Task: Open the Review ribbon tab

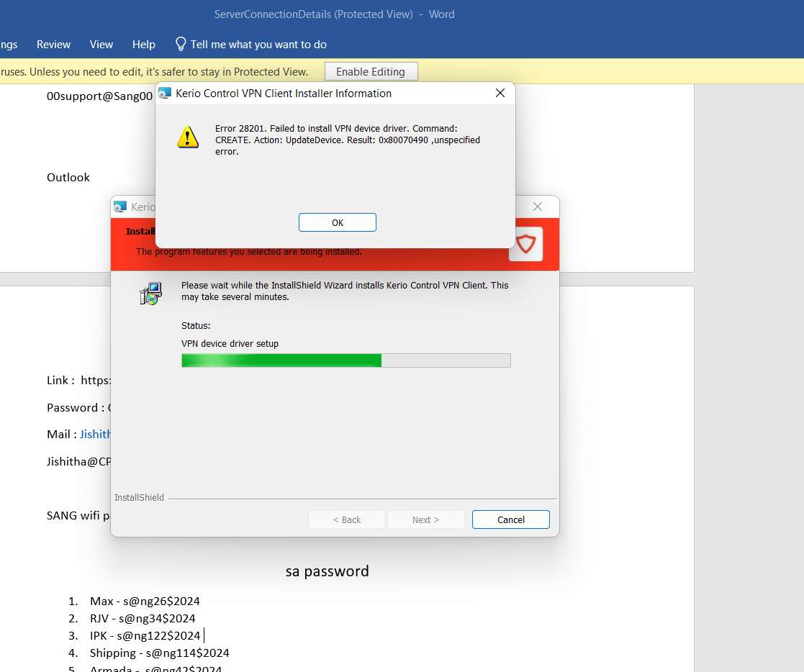Action: [x=53, y=45]
